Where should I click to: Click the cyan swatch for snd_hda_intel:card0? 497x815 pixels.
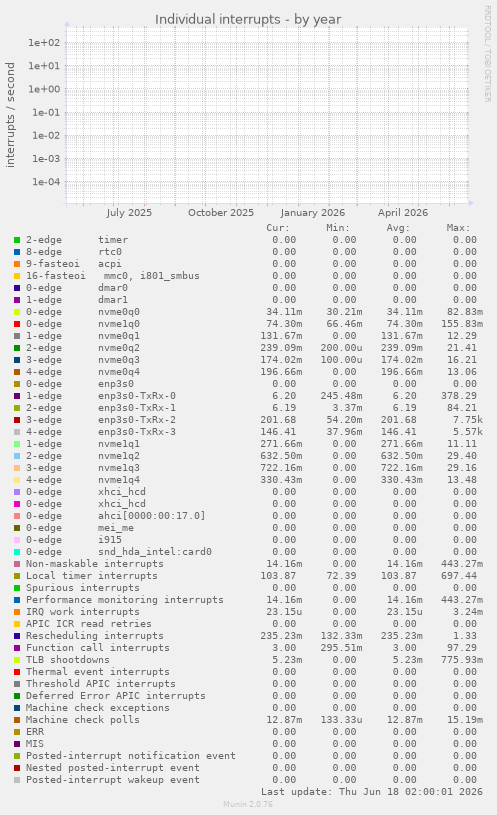[x=17, y=552]
